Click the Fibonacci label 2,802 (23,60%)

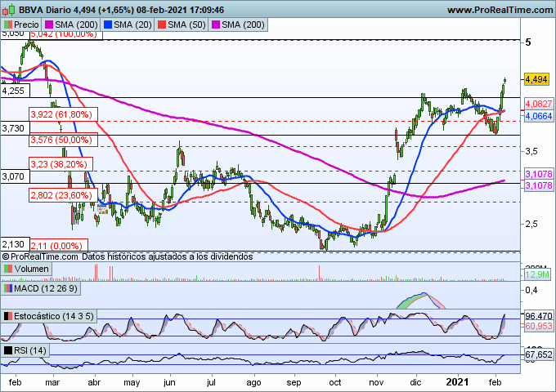pyautogui.click(x=63, y=195)
